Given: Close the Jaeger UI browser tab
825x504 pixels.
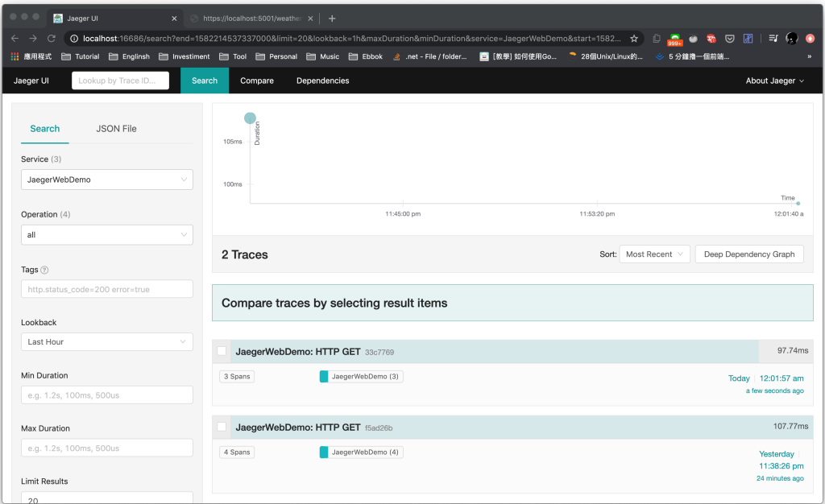Looking at the screenshot, I should click(174, 19).
